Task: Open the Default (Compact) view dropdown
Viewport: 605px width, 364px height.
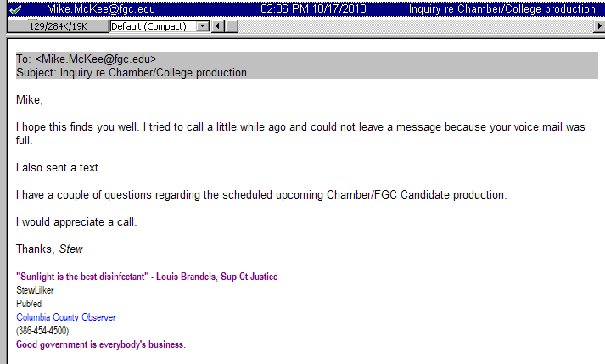Action: tap(202, 26)
